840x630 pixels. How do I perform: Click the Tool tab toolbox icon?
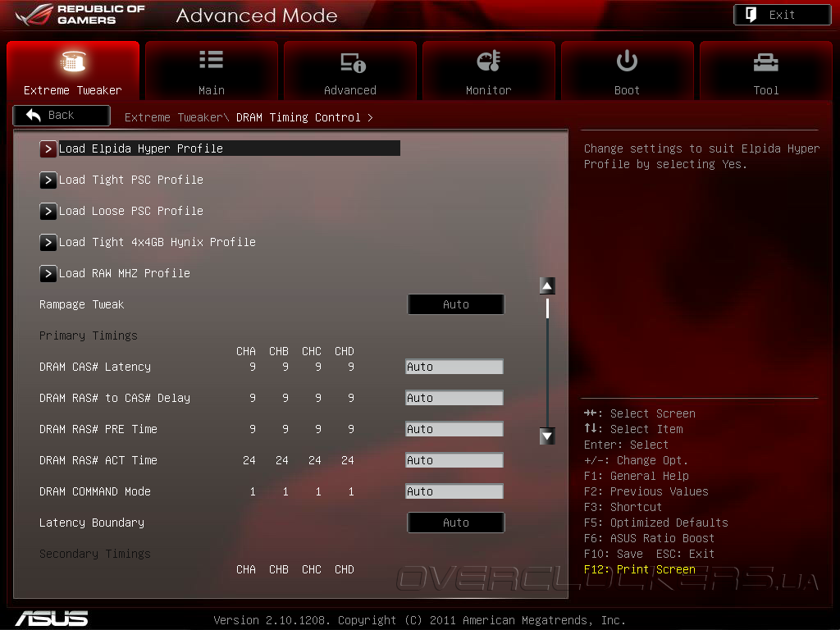tap(765, 62)
